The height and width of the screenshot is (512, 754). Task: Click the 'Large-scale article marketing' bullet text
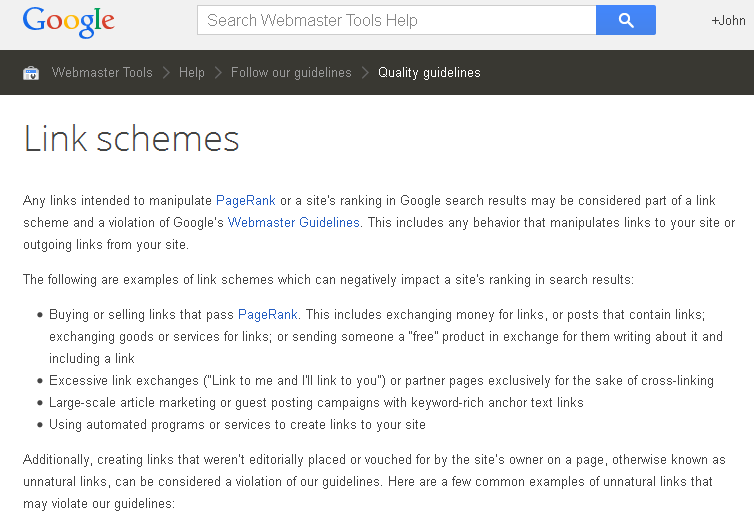point(316,402)
